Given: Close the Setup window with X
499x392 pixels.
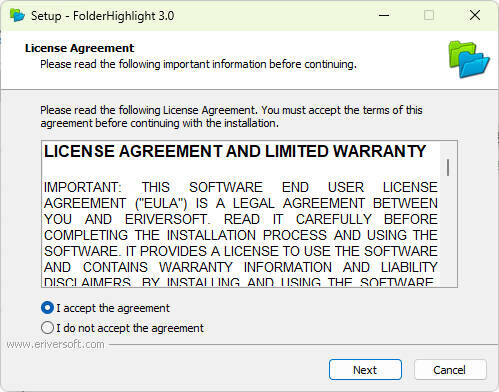Looking at the screenshot, I should [475, 15].
